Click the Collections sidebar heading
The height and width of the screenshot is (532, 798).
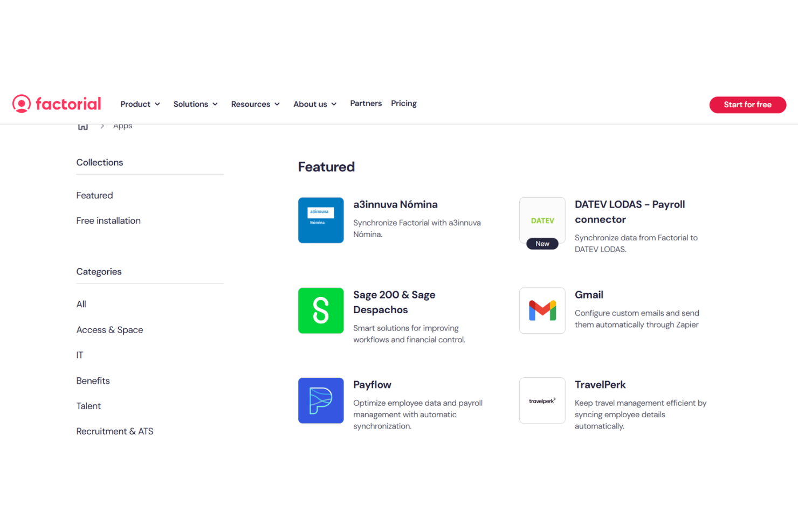coord(100,162)
